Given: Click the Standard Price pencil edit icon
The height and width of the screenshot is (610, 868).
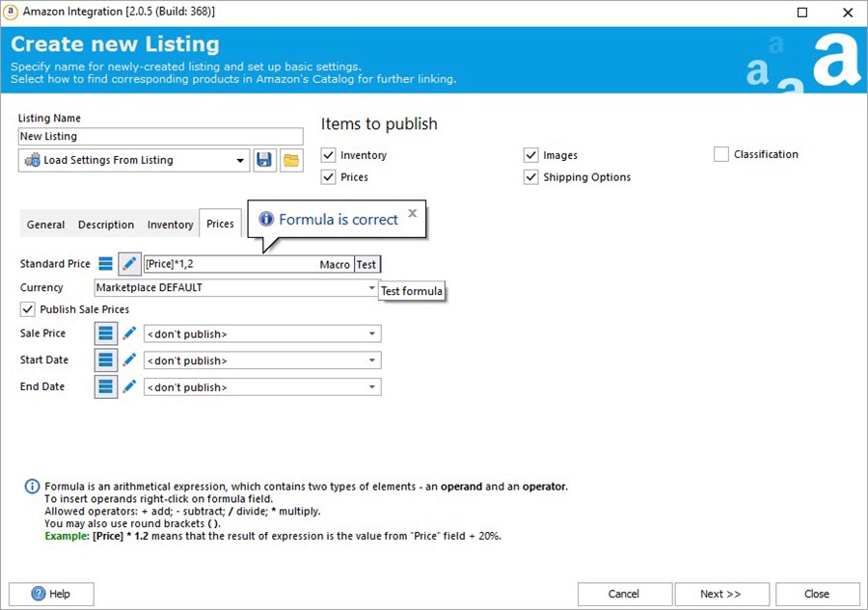Looking at the screenshot, I should point(130,264).
